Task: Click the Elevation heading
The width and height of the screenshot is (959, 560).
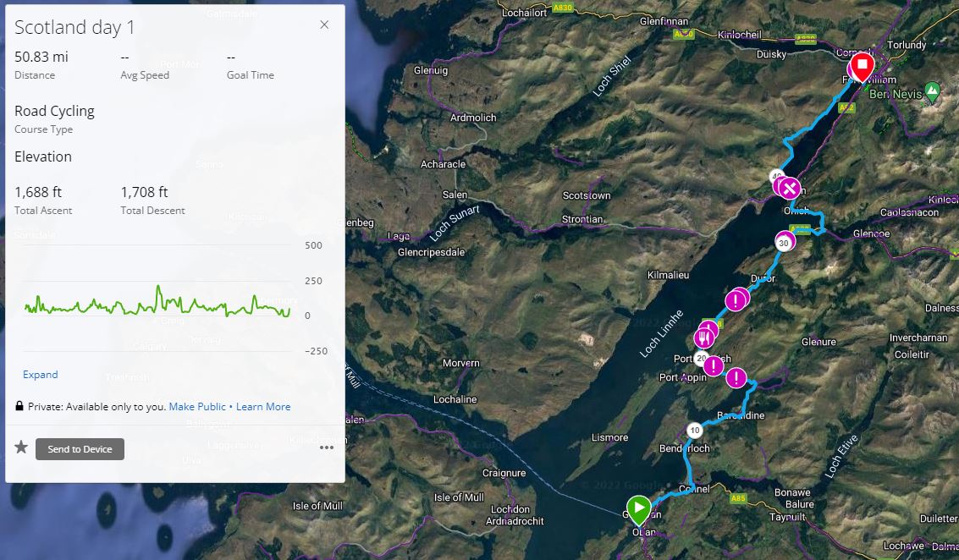Action: [43, 156]
